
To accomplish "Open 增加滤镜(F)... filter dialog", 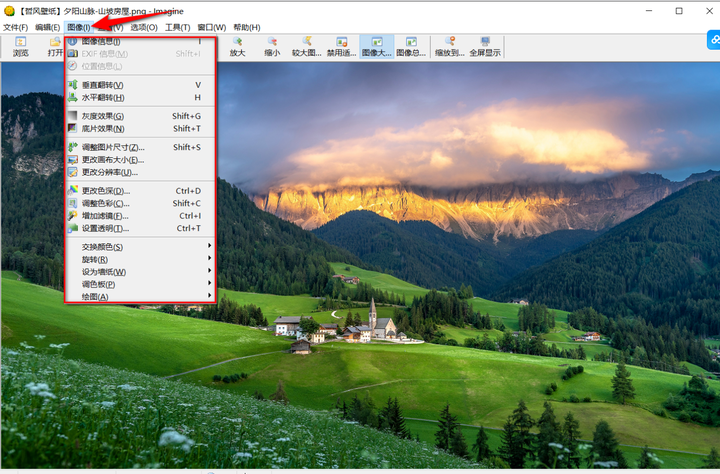I will [140, 215].
